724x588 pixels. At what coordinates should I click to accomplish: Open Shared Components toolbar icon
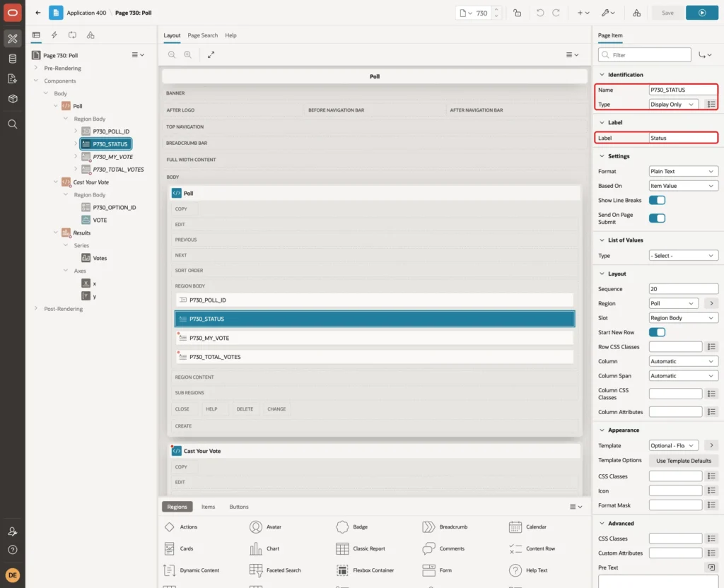[636, 13]
